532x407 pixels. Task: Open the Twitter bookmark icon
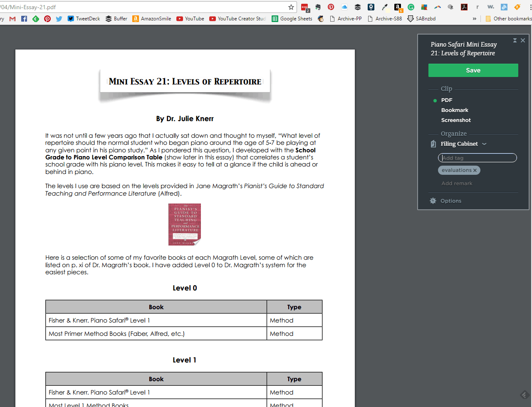(x=59, y=19)
